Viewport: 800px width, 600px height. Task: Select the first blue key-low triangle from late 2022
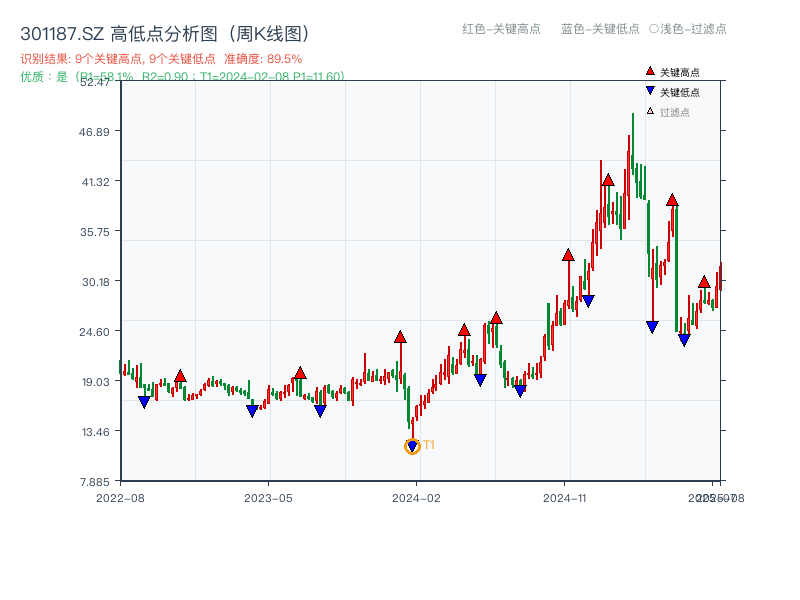[x=144, y=402]
